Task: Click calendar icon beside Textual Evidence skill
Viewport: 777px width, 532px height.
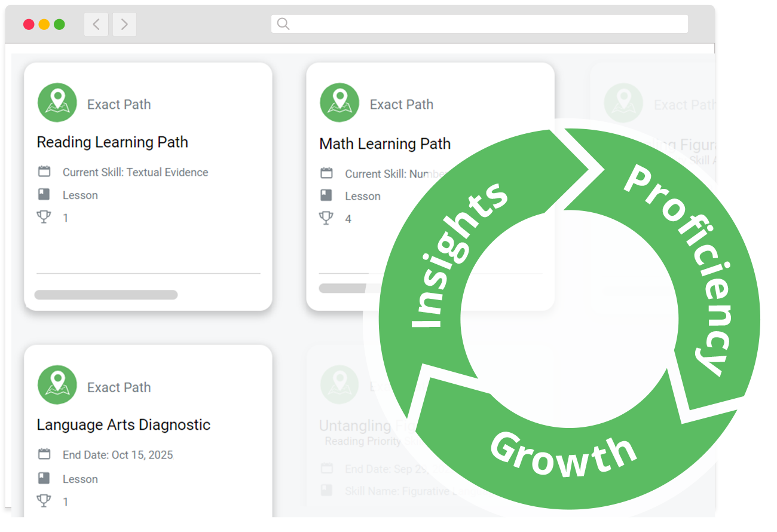Action: 44,172
